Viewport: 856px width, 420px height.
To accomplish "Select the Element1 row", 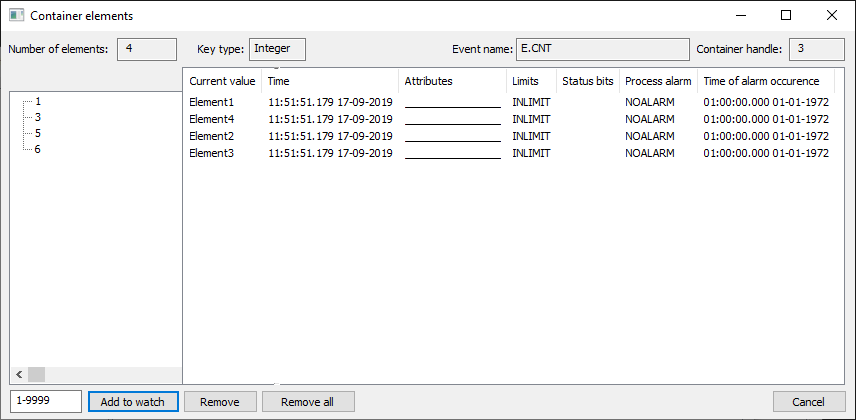I will click(x=211, y=102).
